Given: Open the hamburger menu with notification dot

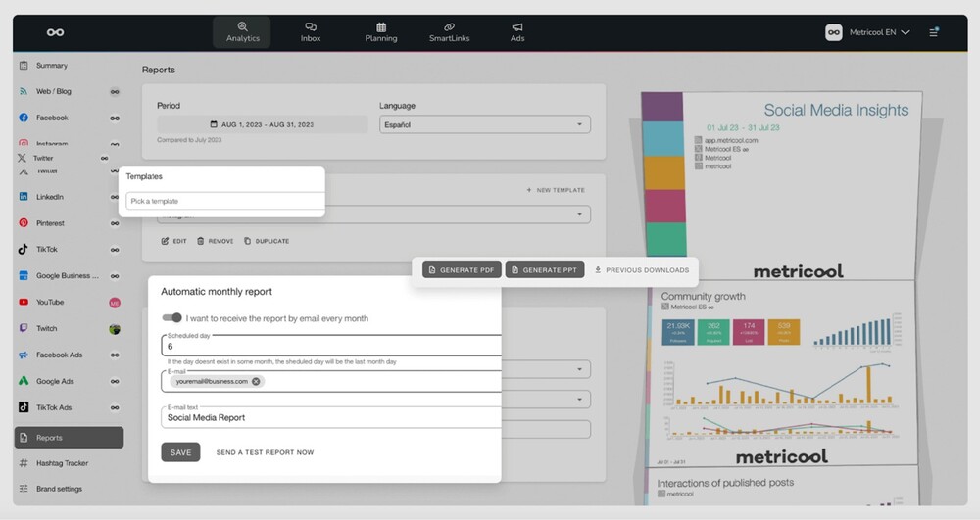Looking at the screenshot, I should (934, 32).
